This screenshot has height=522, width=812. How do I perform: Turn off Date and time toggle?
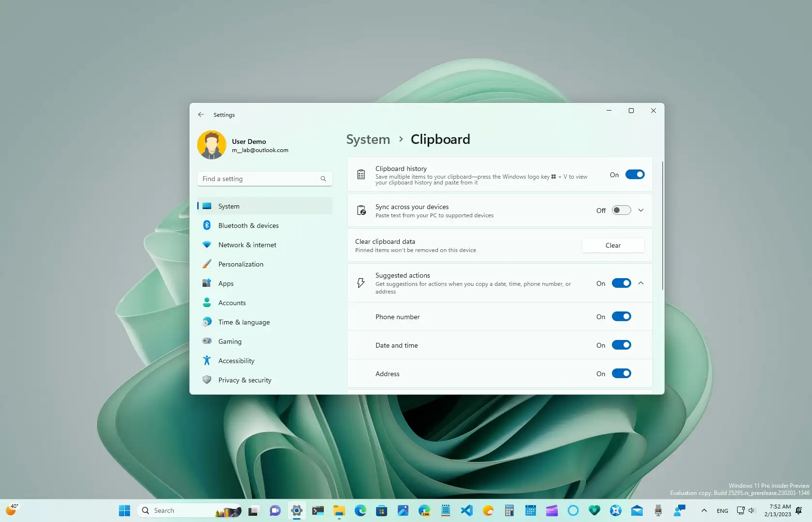click(x=622, y=345)
